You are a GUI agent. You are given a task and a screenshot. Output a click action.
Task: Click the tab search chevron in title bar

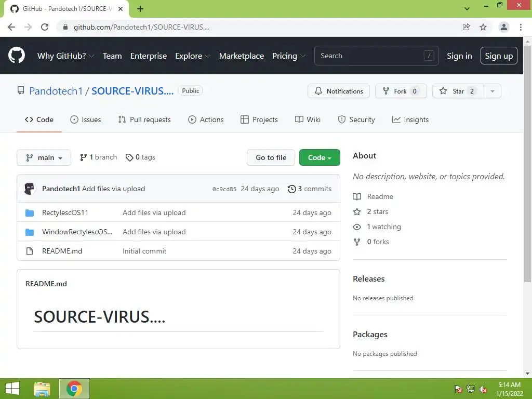pyautogui.click(x=467, y=9)
